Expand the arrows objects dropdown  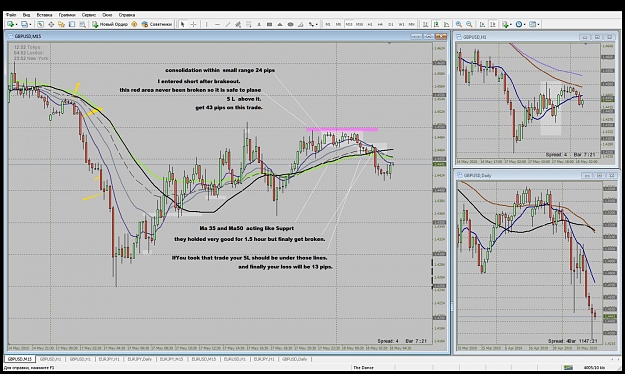click(x=316, y=24)
